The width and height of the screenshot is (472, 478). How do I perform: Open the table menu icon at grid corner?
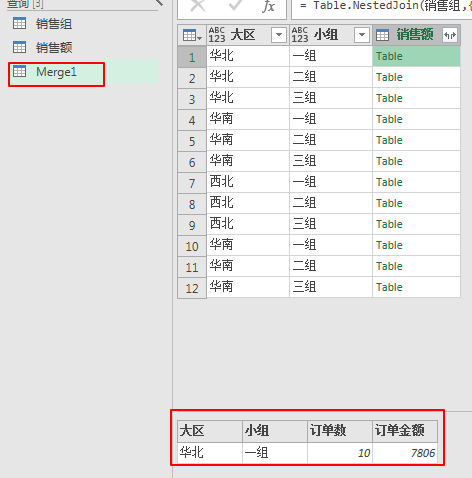click(192, 35)
